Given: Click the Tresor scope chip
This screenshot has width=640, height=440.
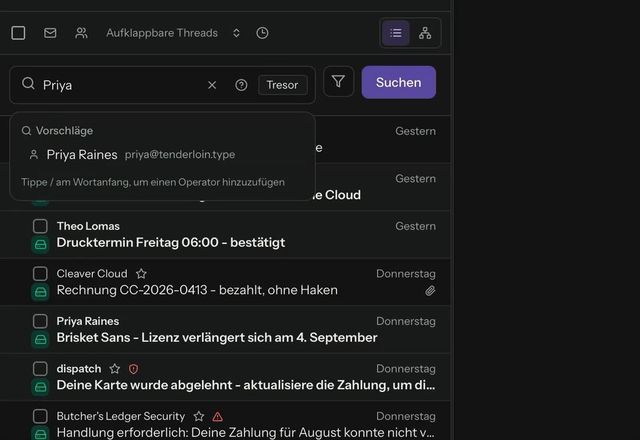Looking at the screenshot, I should [x=282, y=85].
